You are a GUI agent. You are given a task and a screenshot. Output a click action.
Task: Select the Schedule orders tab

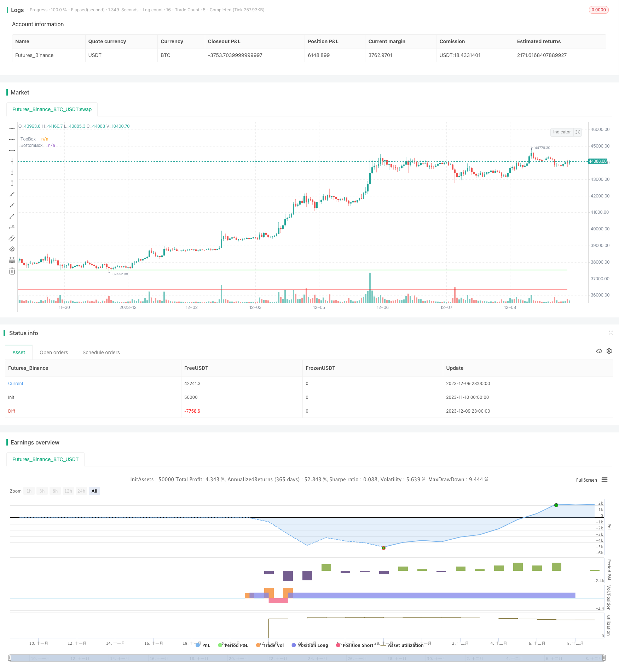point(101,352)
